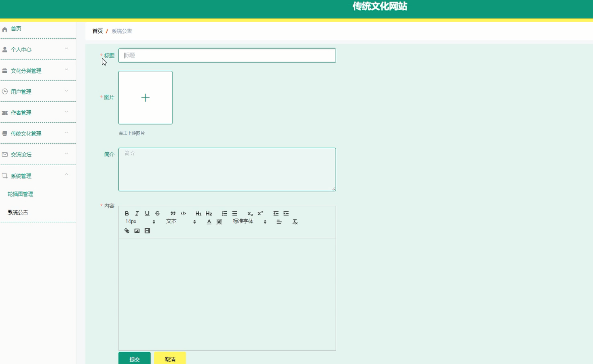Image resolution: width=593 pixels, height=364 pixels.
Task: Submit the form with 提交 button
Action: [x=135, y=358]
